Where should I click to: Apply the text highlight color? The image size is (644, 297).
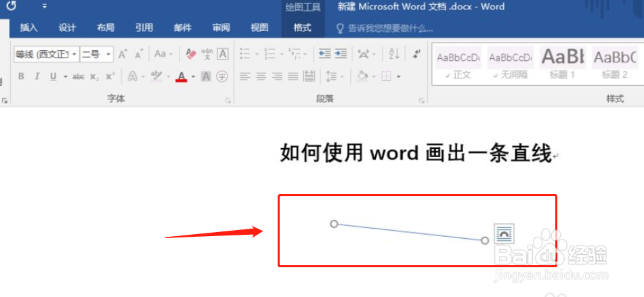pos(156,76)
